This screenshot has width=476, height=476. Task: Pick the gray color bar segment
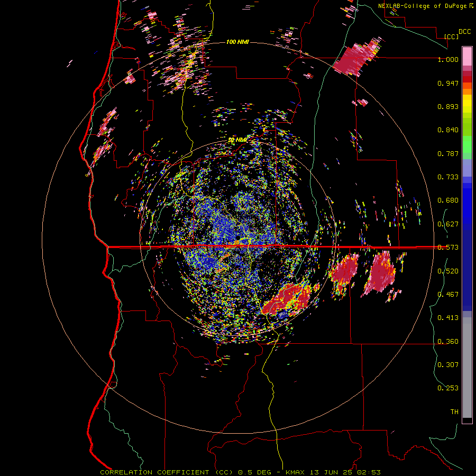467,368
